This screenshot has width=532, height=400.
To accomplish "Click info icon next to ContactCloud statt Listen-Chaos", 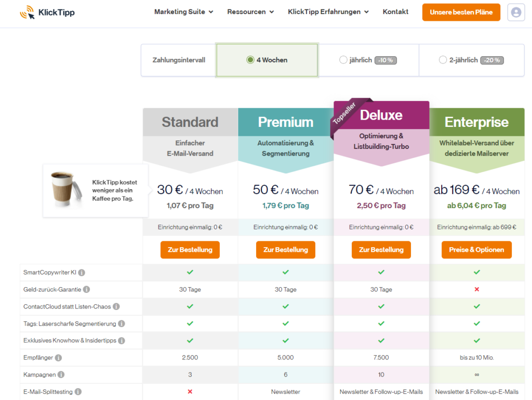I will [x=116, y=306].
